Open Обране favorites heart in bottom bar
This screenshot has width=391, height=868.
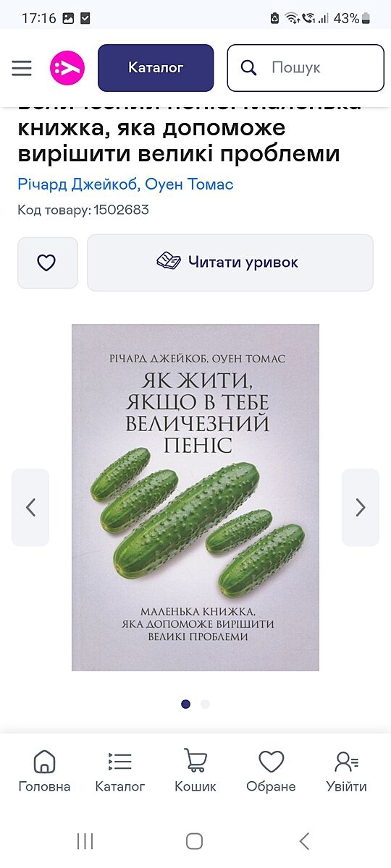tap(271, 771)
